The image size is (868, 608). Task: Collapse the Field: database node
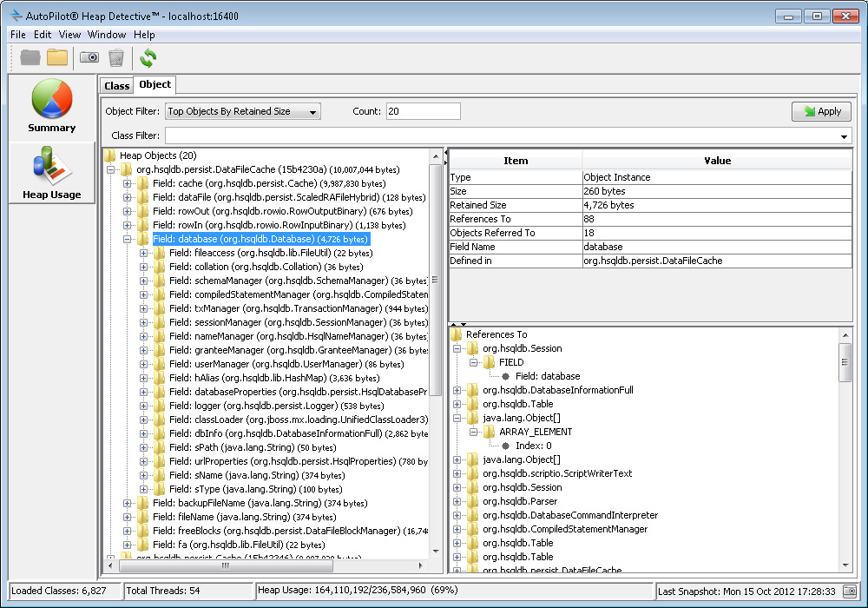pos(128,239)
